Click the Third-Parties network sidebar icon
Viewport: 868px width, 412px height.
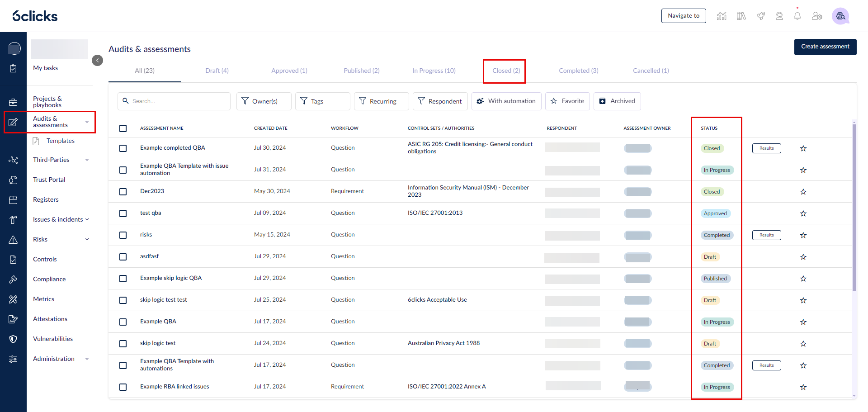pyautogui.click(x=13, y=160)
